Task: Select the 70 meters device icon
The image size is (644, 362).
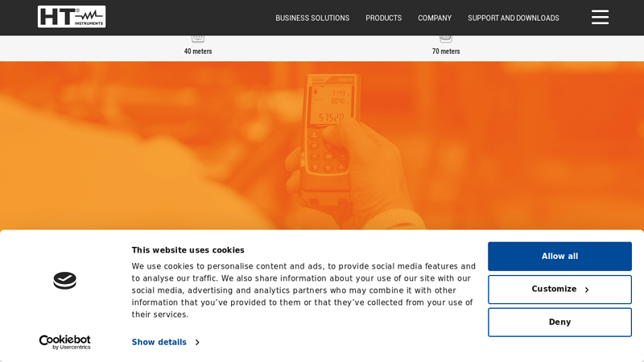Action: pyautogui.click(x=446, y=39)
